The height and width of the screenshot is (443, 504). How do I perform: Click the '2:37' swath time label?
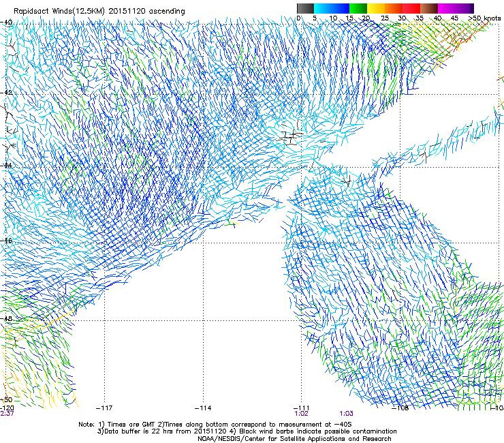coord(7,414)
